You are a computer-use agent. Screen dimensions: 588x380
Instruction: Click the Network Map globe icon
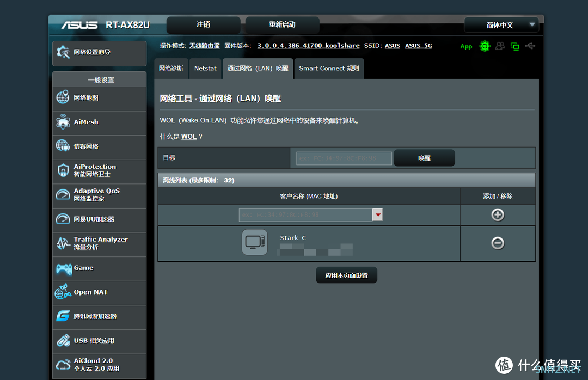tap(63, 97)
